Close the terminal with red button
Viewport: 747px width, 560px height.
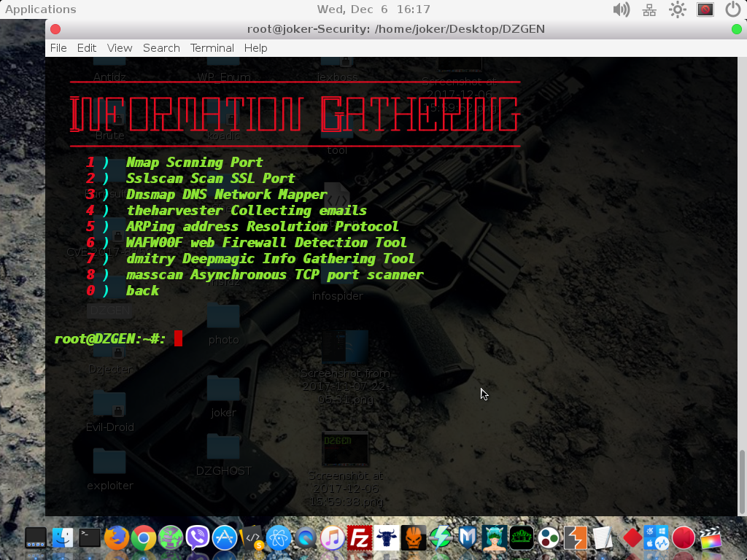55,29
